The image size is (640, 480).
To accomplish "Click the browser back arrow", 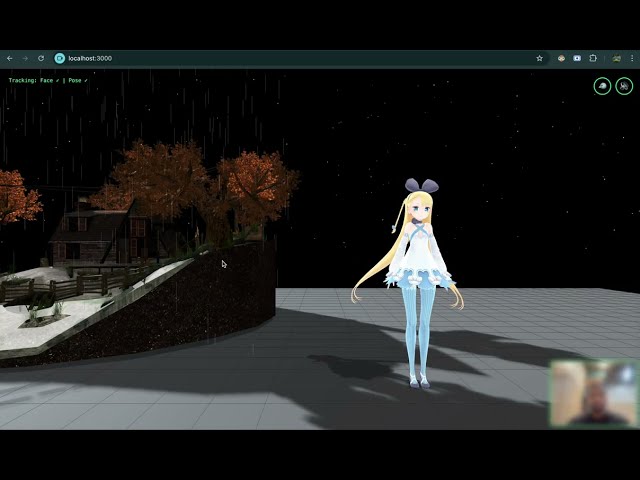I will coord(9,58).
